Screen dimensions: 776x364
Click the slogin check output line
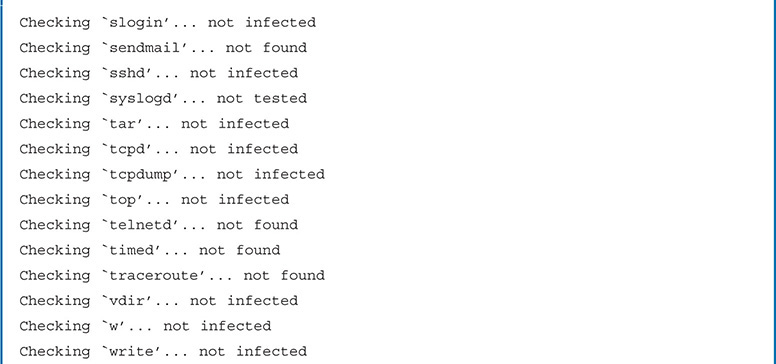click(167, 23)
